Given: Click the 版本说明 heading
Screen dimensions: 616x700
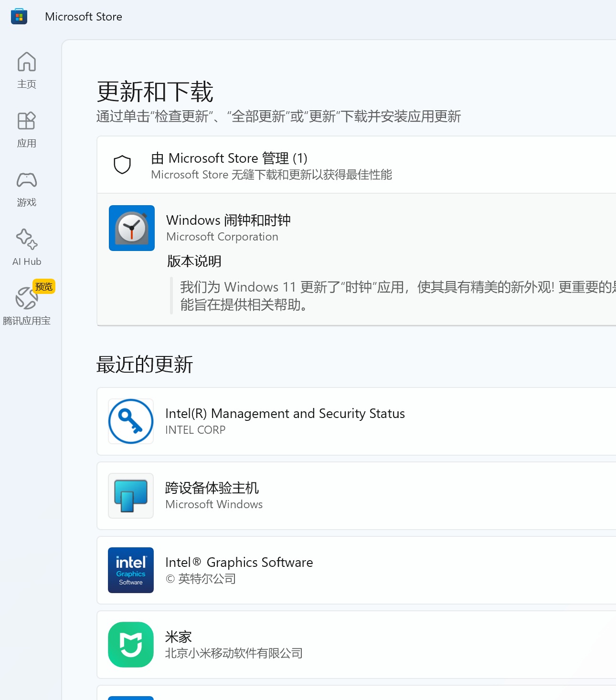Looking at the screenshot, I should pyautogui.click(x=194, y=261).
